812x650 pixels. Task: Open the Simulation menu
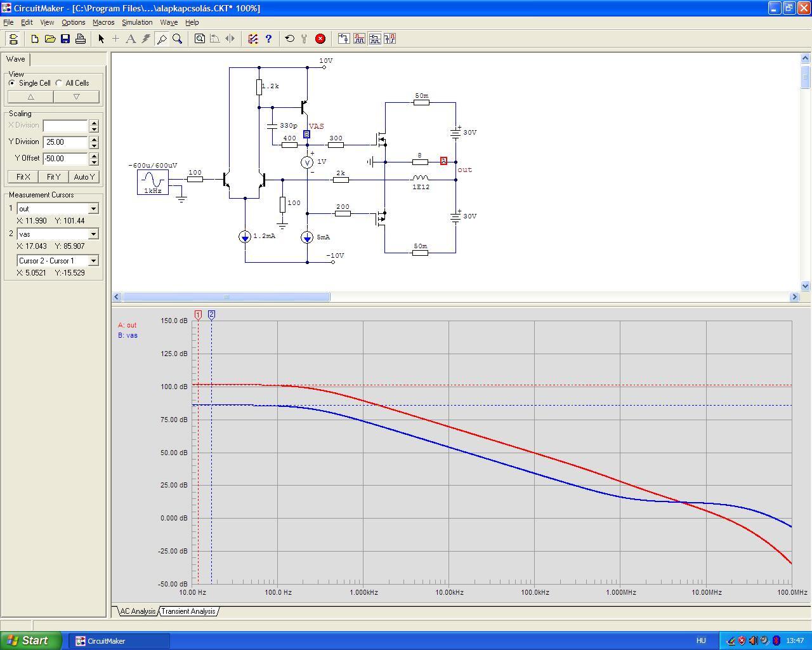point(137,22)
